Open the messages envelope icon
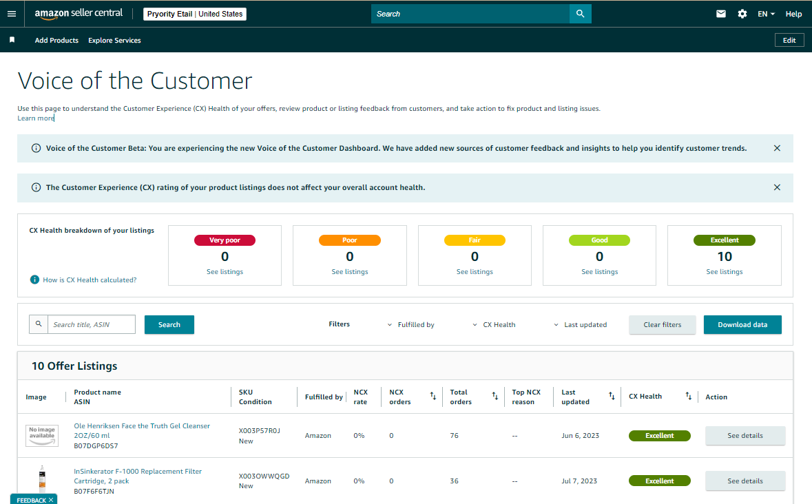Image resolution: width=812 pixels, height=504 pixels. coord(720,14)
